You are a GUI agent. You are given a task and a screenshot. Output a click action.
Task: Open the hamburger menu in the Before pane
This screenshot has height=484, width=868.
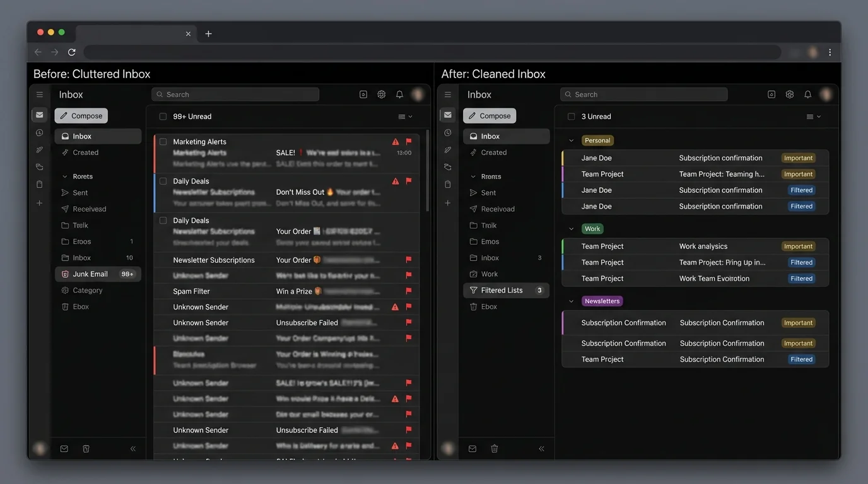pyautogui.click(x=40, y=95)
